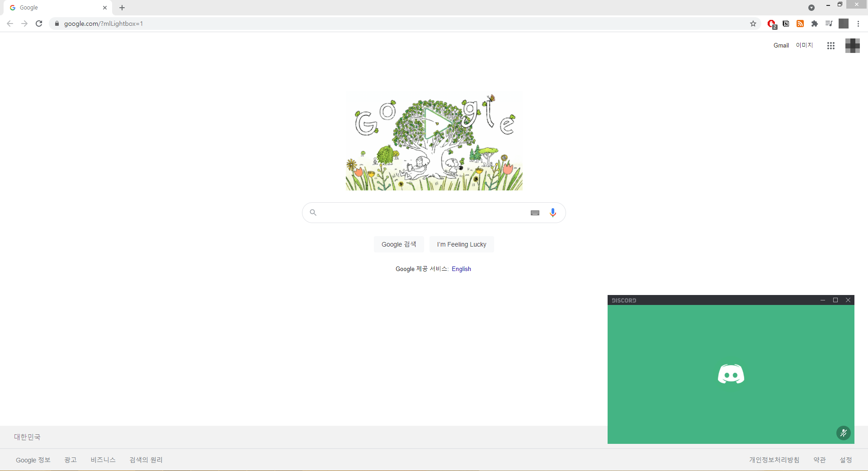This screenshot has width=868, height=471.
Task: Open a new tab with plus button
Action: tap(122, 8)
